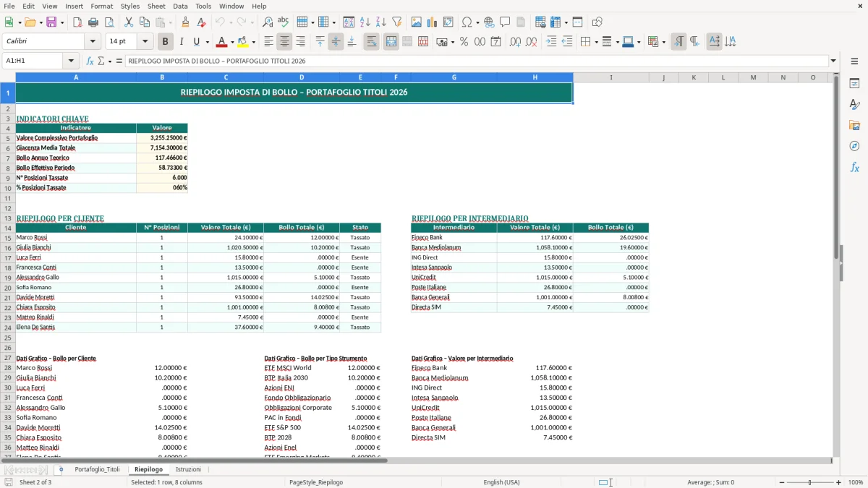Toggle Merge and Center Cells
The width and height of the screenshot is (868, 488).
click(x=391, y=42)
